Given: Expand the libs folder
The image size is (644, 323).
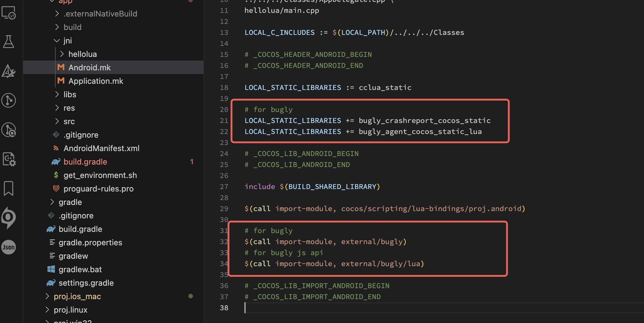Looking at the screenshot, I should point(57,94).
